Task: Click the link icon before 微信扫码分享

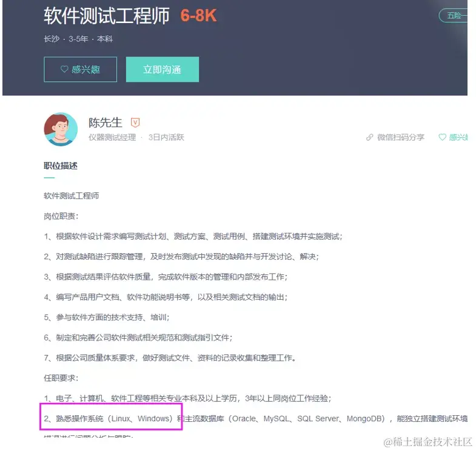Action: click(x=369, y=137)
